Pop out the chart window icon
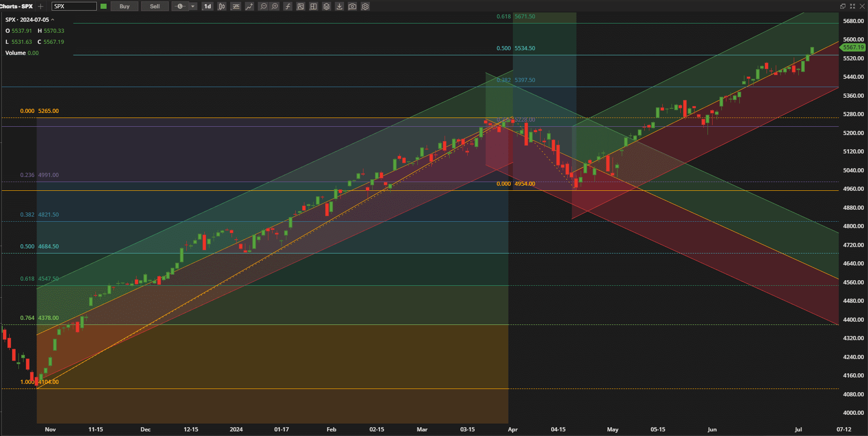This screenshot has width=868, height=436. (x=843, y=6)
